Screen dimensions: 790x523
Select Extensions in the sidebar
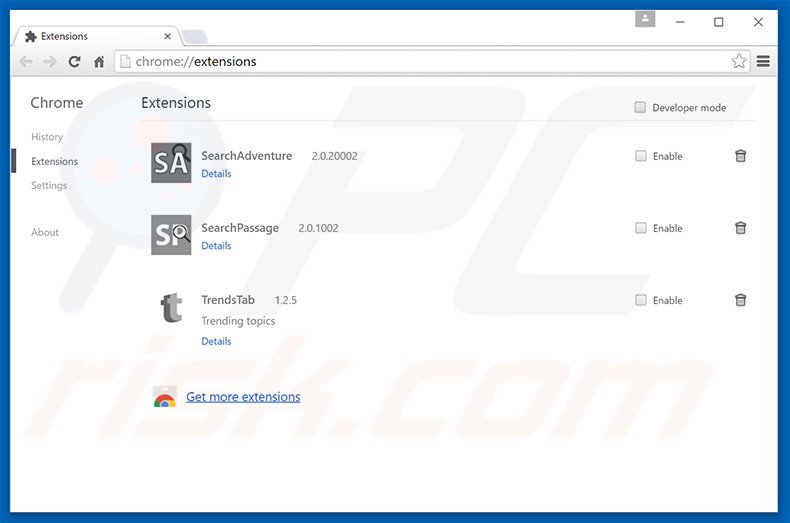click(54, 161)
